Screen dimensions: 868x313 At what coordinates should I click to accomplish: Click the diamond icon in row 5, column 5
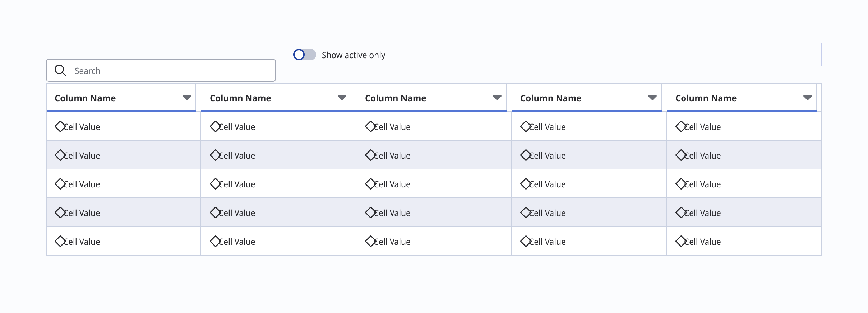(x=681, y=241)
